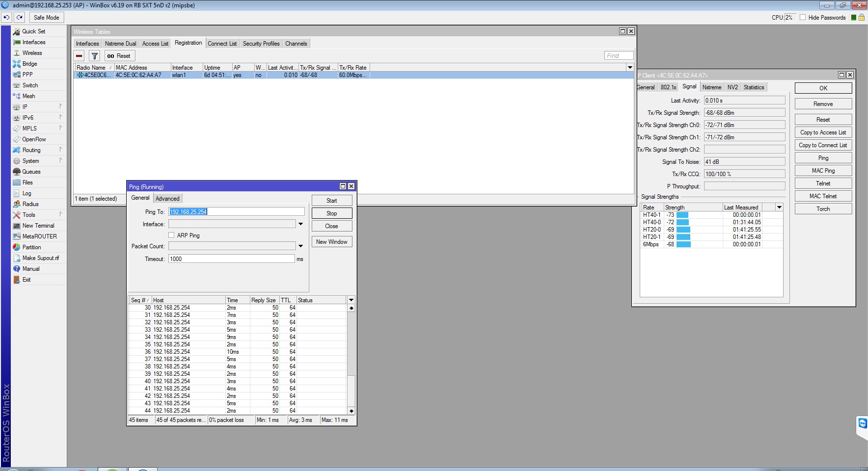
Task: Click the undo arrow icon in toolbar
Action: point(6,17)
